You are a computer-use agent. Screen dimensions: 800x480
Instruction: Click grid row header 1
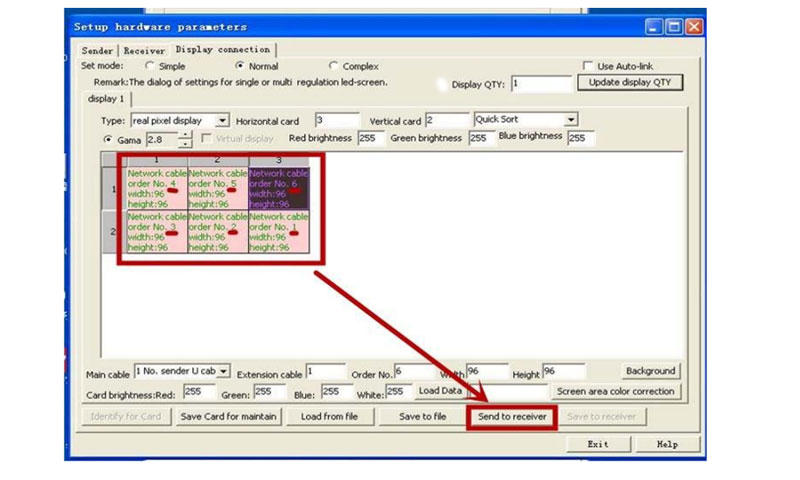pos(113,189)
